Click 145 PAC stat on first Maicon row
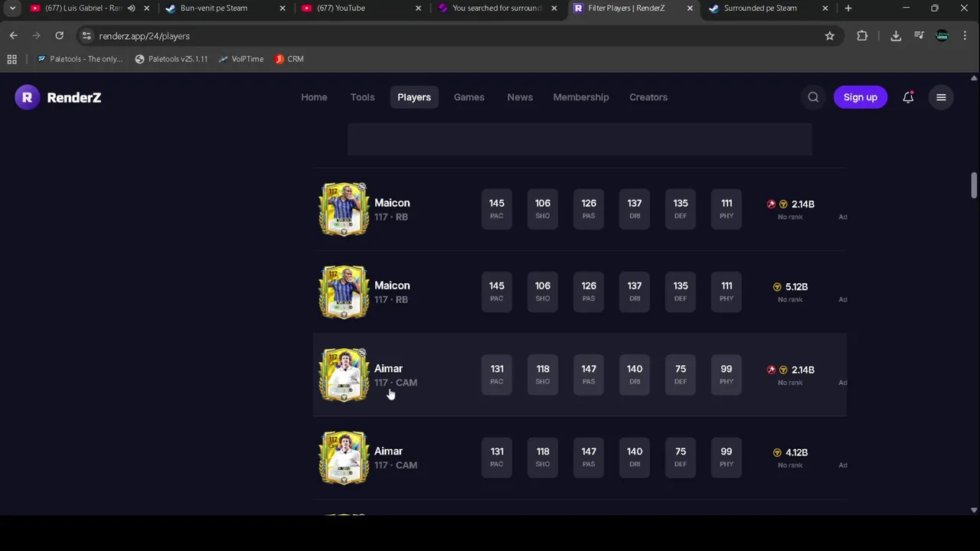This screenshot has height=551, width=980. click(x=497, y=209)
